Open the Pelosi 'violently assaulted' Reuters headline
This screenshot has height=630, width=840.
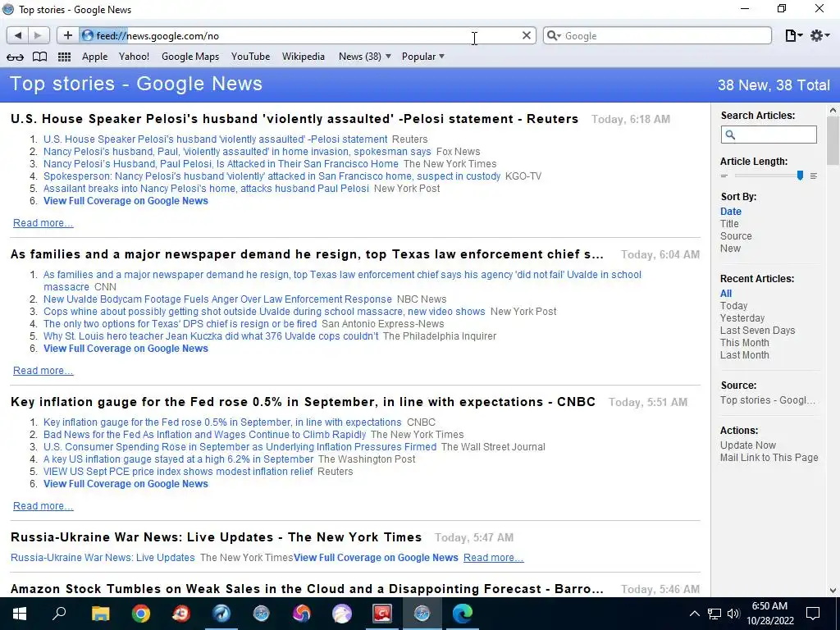pos(294,119)
